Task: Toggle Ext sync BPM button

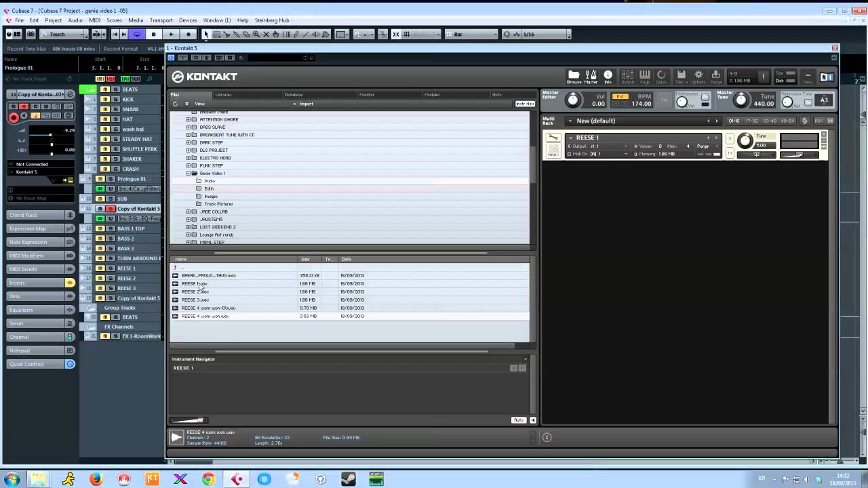Action: [620, 97]
